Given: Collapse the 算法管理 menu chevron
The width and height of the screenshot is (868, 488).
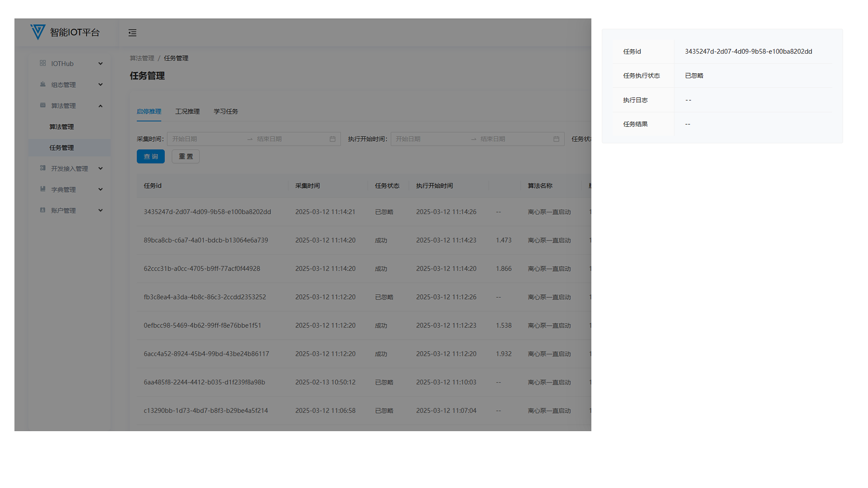Looking at the screenshot, I should click(x=100, y=106).
